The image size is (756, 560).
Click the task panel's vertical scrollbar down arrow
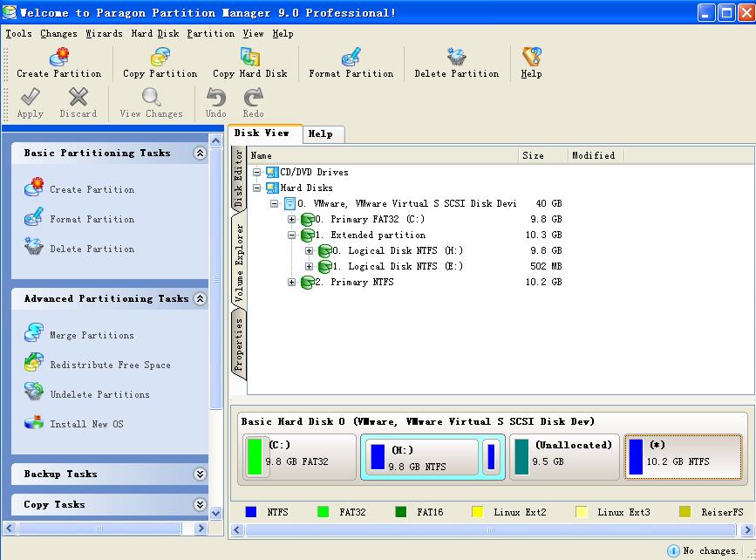(x=215, y=513)
